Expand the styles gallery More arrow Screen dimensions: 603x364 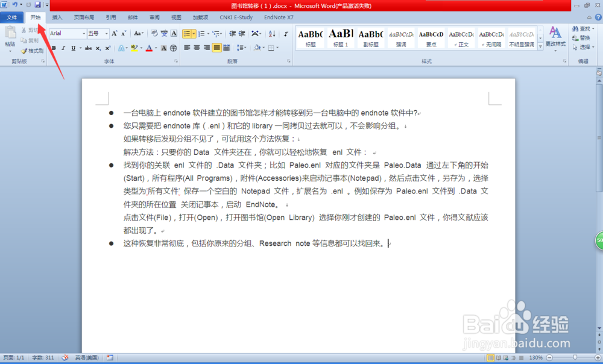coord(540,46)
